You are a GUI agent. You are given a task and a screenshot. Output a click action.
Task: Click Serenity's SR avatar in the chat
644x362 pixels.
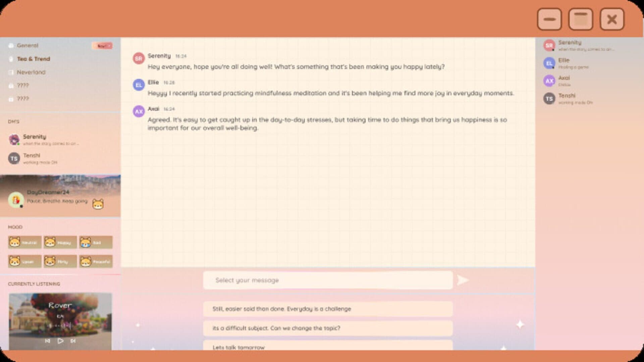[x=139, y=58]
